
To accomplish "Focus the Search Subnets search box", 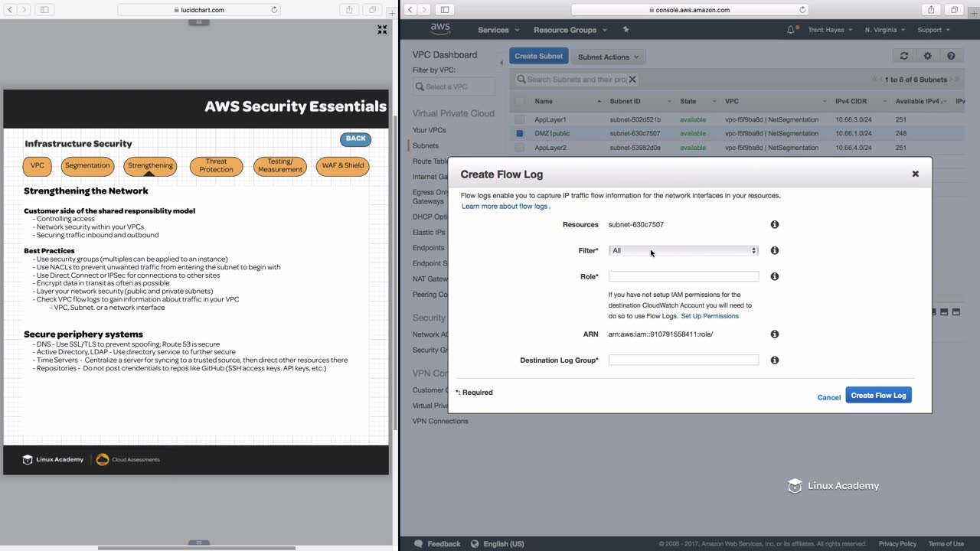I will (x=577, y=79).
